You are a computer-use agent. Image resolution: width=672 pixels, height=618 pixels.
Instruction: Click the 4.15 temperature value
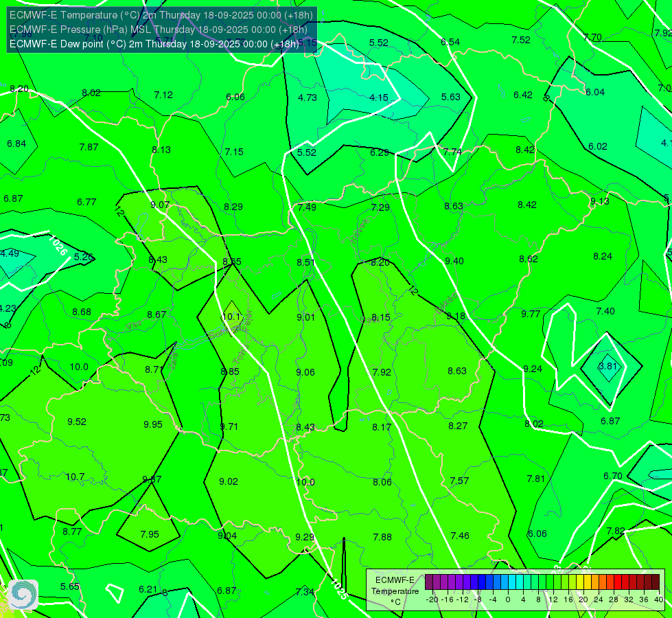(x=379, y=98)
